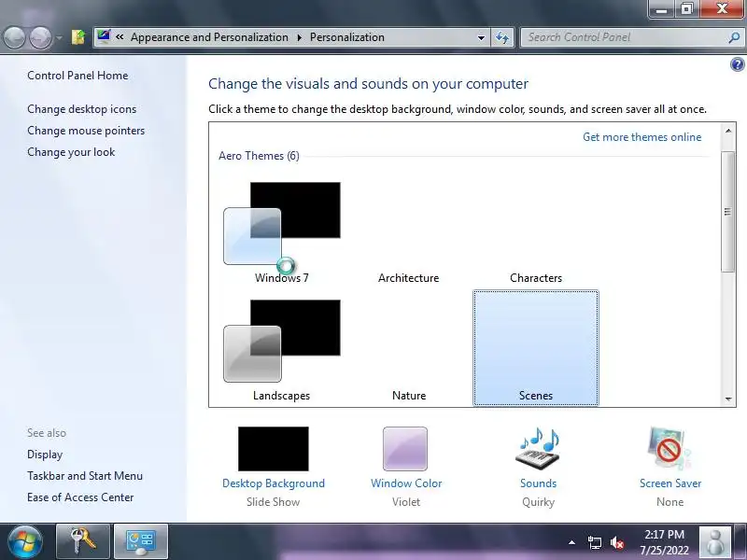Open the Display link
The image size is (747, 560).
pos(45,455)
